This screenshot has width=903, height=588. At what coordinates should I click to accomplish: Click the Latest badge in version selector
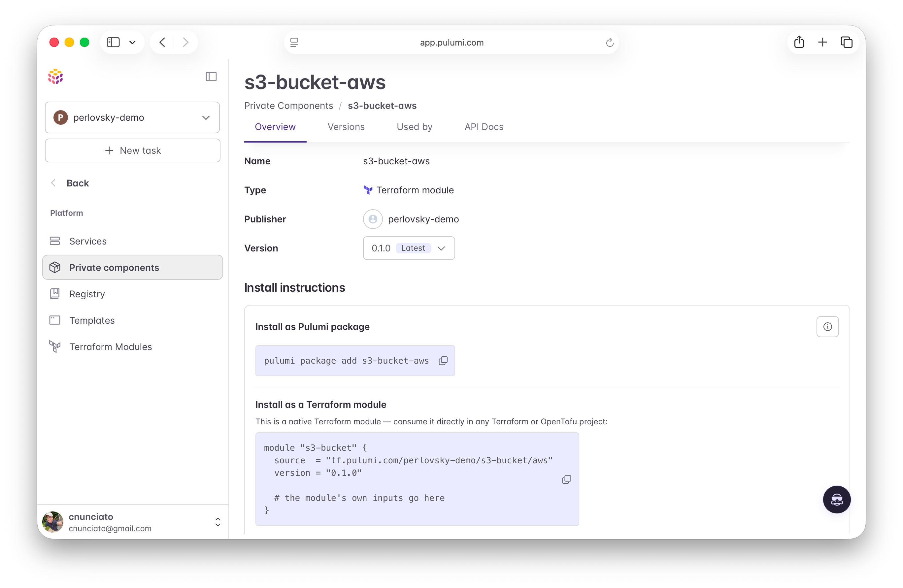[413, 248]
